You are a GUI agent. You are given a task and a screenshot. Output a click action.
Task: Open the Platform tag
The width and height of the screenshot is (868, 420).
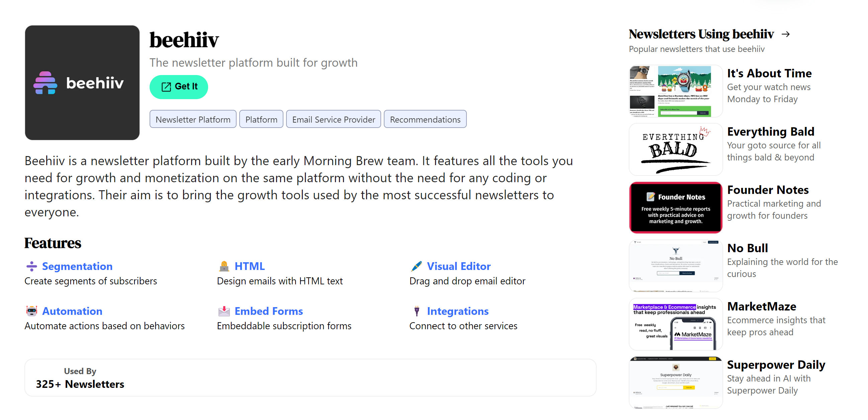pyautogui.click(x=261, y=119)
